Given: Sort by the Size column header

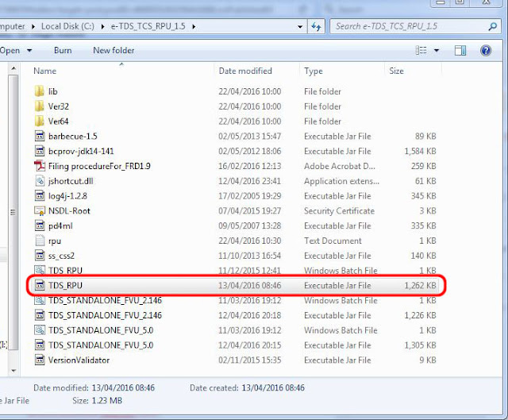Looking at the screenshot, I should coord(396,71).
